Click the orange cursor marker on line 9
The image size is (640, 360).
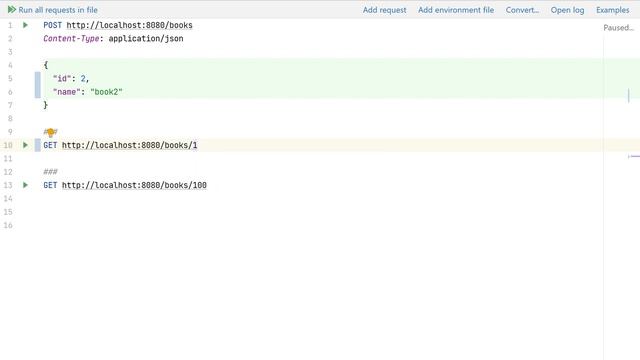click(50, 132)
